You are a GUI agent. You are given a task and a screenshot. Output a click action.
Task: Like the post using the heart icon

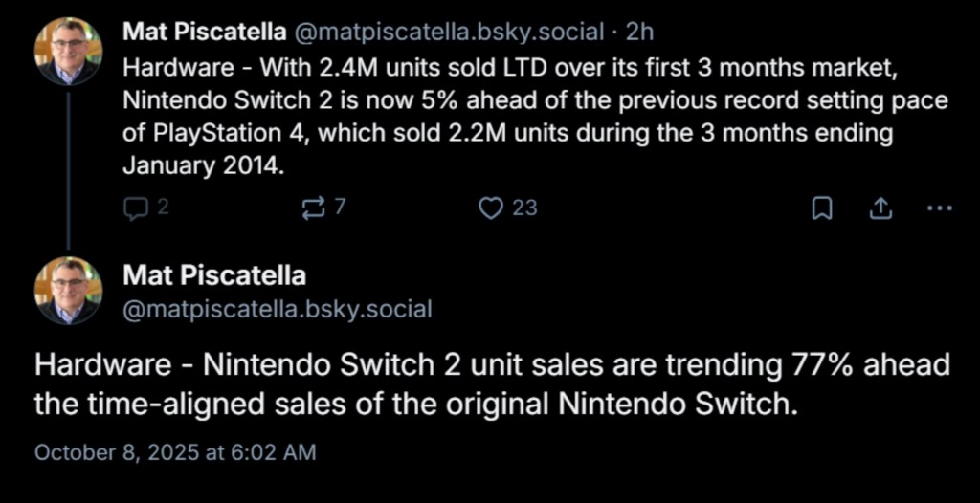[490, 208]
